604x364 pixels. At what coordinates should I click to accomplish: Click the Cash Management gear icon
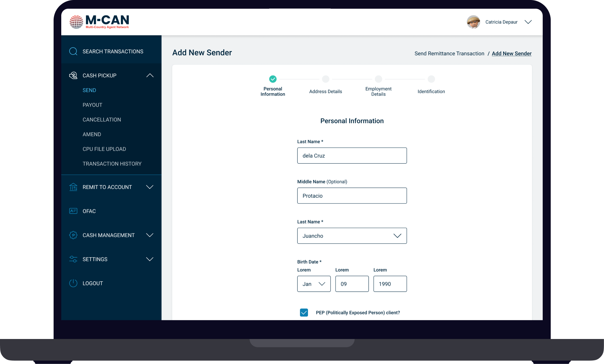(73, 235)
